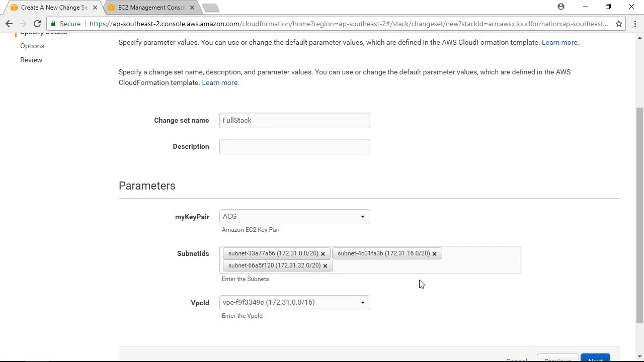Remove subnet-4c01fa3b from SubnetIds

pos(434,254)
